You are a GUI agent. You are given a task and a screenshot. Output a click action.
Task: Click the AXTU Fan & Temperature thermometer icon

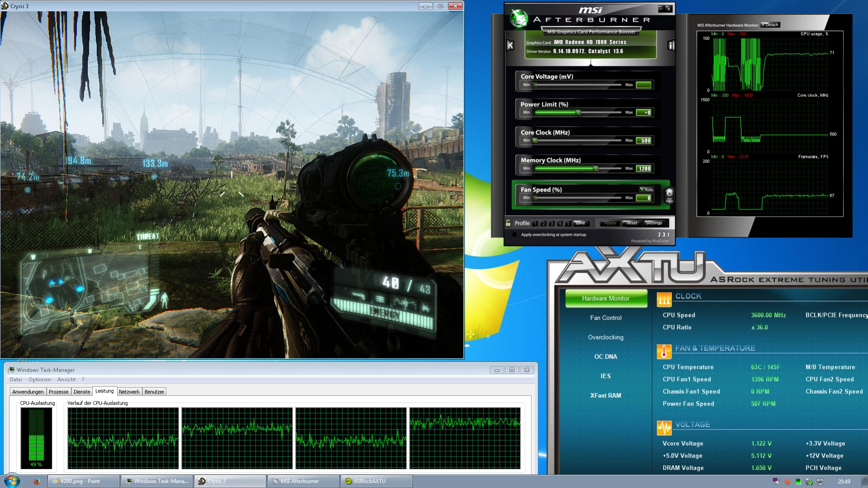pyautogui.click(x=664, y=351)
